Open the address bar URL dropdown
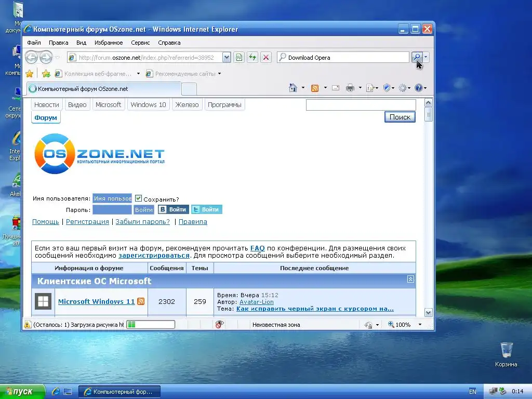 [x=227, y=57]
